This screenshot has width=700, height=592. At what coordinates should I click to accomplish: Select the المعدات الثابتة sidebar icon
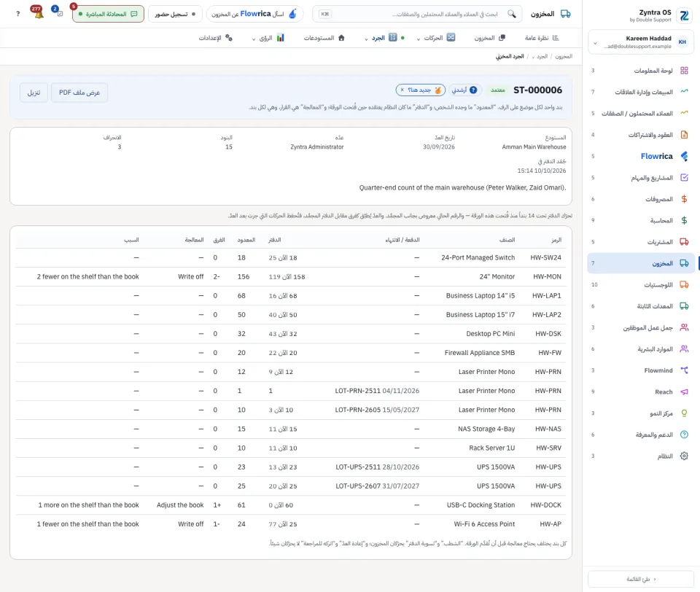pyautogui.click(x=684, y=305)
